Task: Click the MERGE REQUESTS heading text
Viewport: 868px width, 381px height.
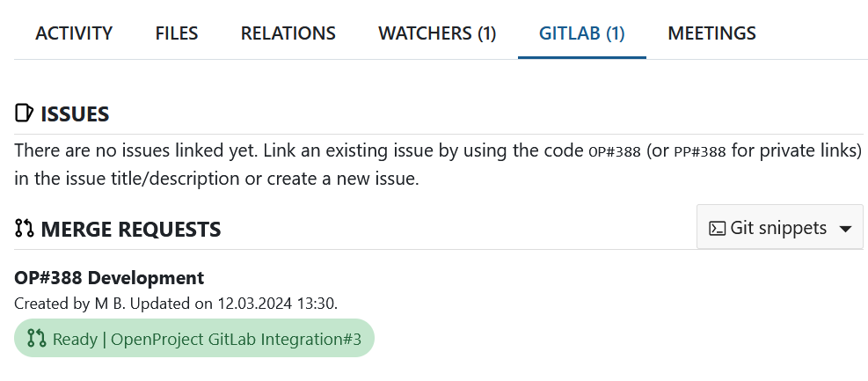Action: (130, 230)
